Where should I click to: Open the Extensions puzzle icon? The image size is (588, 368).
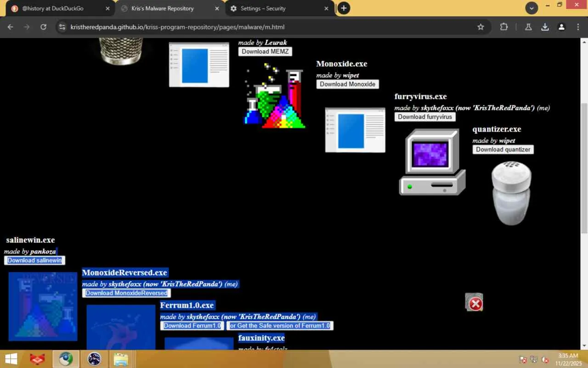(x=504, y=27)
